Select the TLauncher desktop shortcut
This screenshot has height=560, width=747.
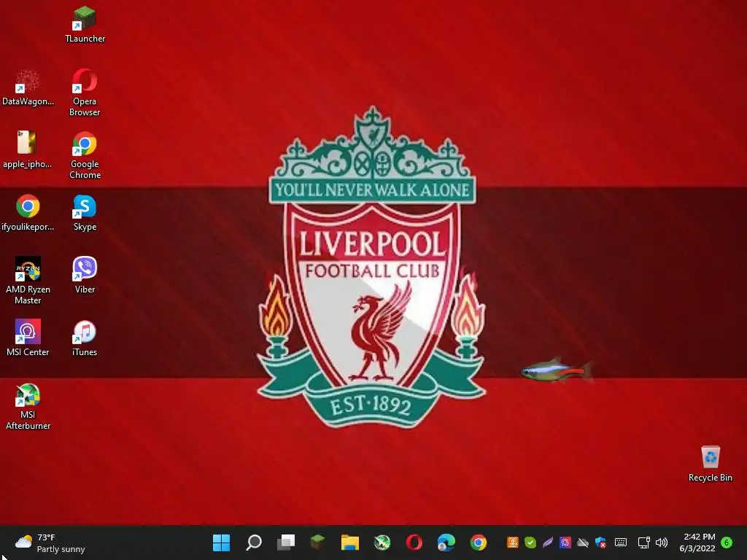click(85, 25)
